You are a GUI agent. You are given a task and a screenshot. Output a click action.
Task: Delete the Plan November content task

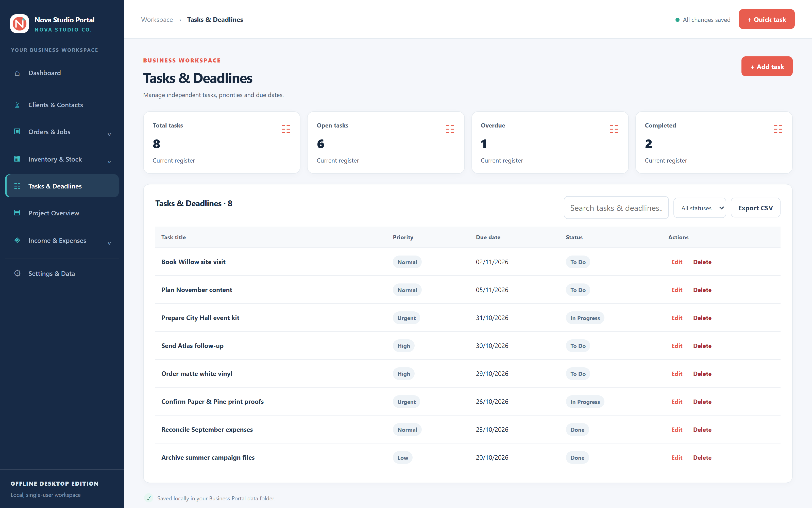click(702, 290)
